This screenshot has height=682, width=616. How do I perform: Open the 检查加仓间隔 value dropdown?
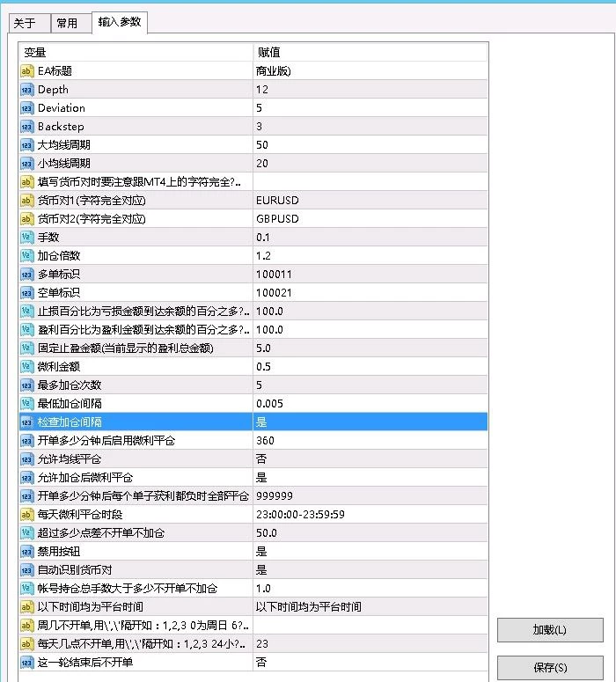pos(370,422)
